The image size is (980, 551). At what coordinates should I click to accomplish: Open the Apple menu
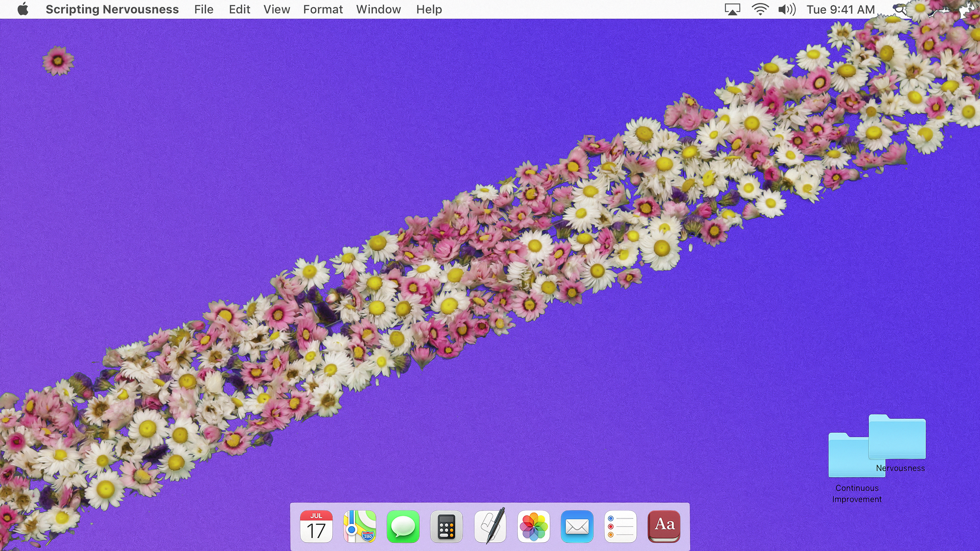pos(23,10)
